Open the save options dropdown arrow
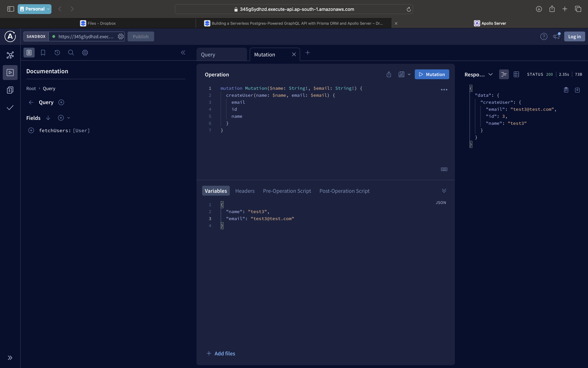588x368 pixels. (x=409, y=74)
